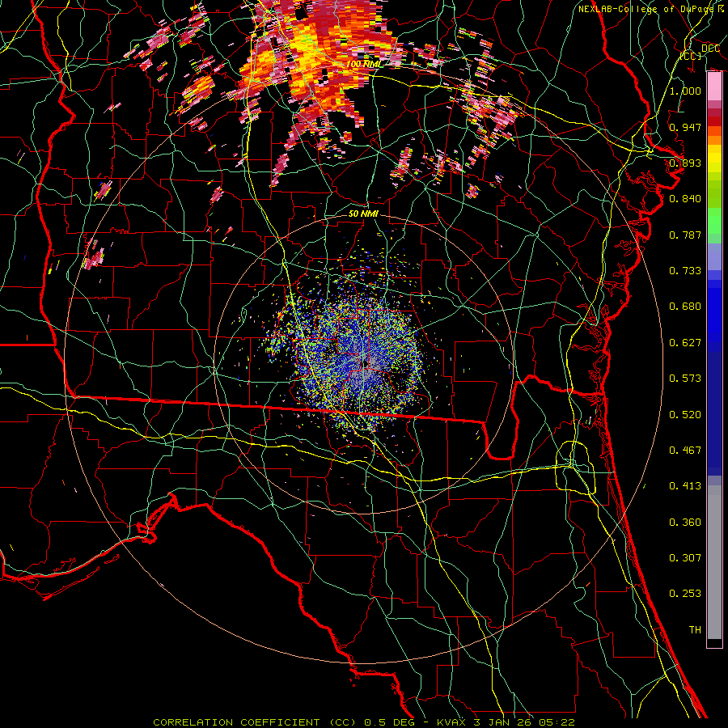Click the 0.307 legend value
This screenshot has width=728, height=728.
(685, 558)
